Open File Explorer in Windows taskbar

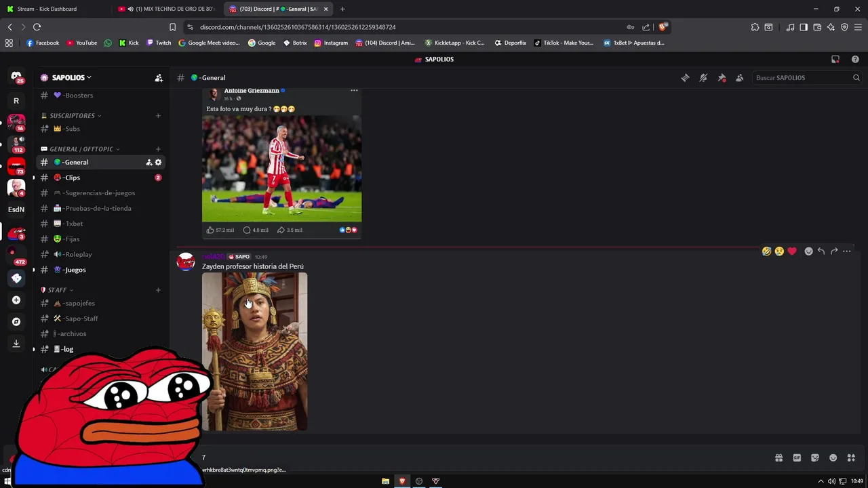[385, 481]
